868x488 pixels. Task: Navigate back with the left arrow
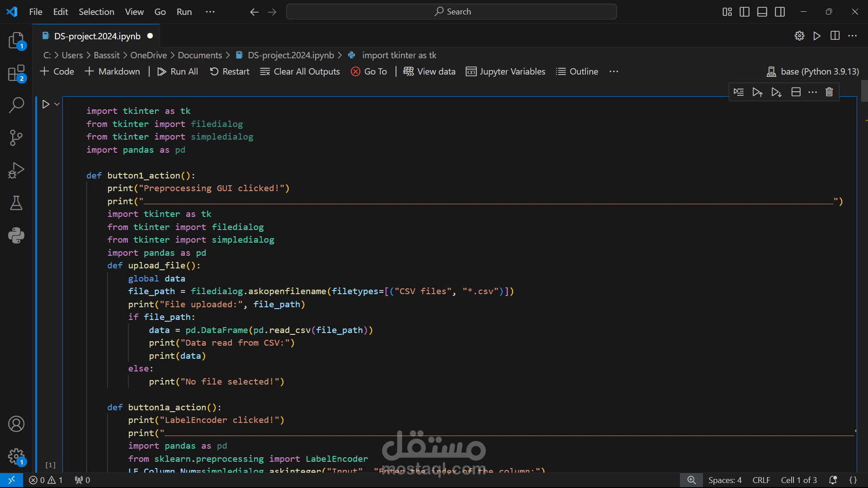point(255,12)
